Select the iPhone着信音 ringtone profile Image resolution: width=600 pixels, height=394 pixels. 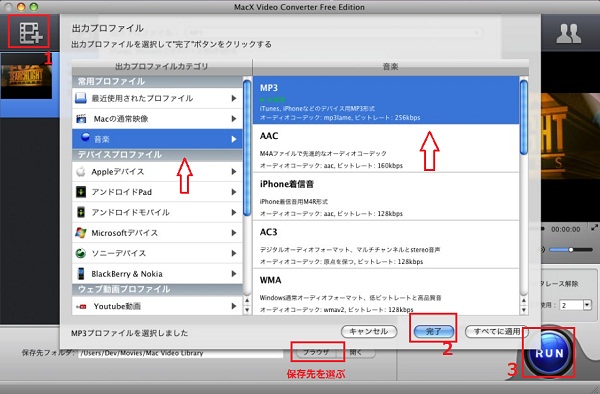pos(386,196)
